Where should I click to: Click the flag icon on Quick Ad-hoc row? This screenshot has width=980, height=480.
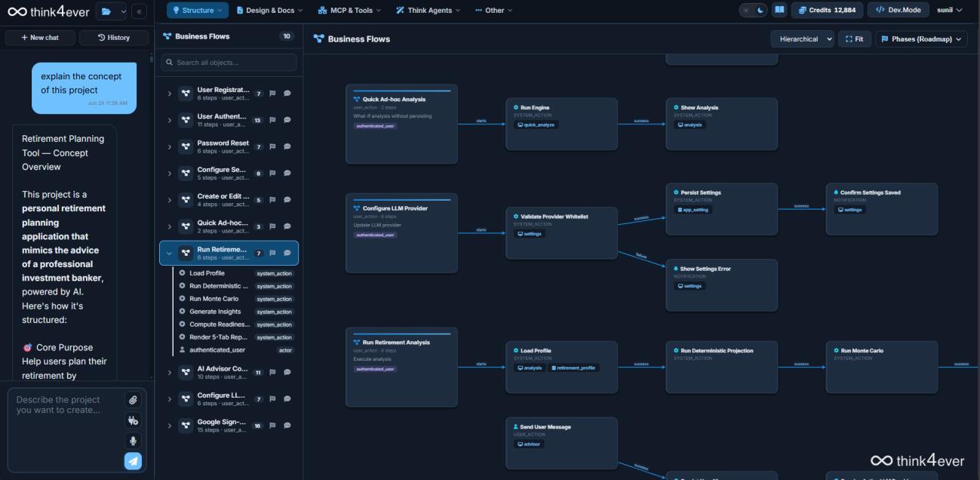point(272,226)
